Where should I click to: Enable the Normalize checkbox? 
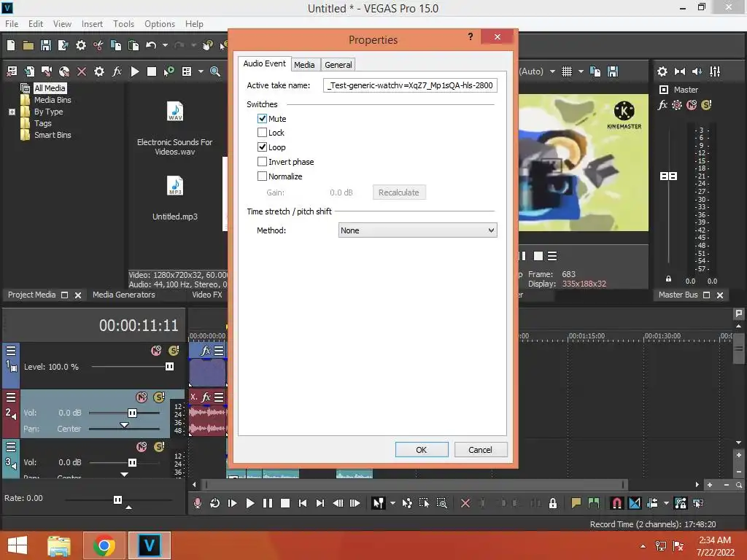[x=262, y=176]
